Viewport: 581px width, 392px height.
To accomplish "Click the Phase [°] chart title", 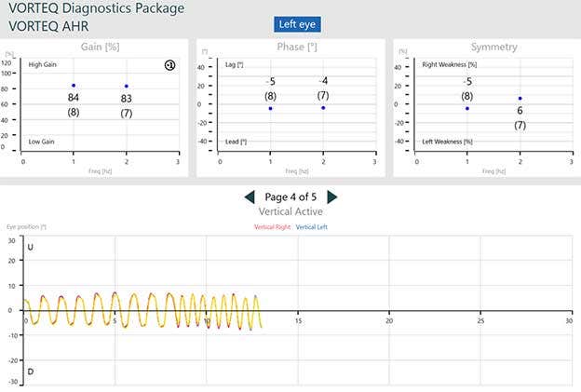I will click(x=297, y=47).
